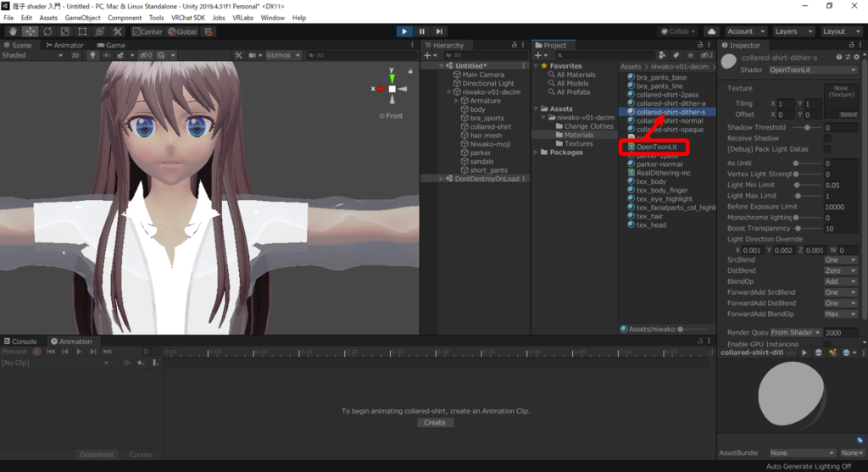Enable the Debug Pack Light Datas checkbox
The height and width of the screenshot is (472, 868).
coord(827,149)
